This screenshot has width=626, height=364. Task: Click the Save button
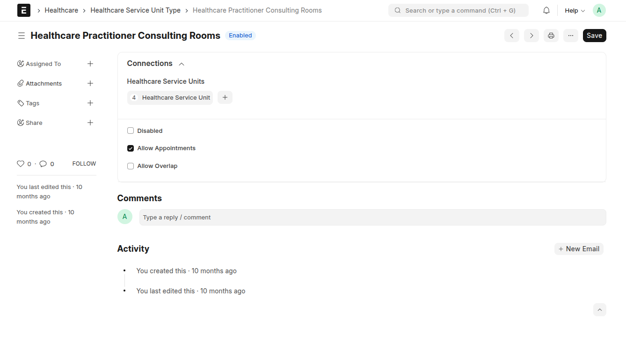tap(594, 36)
